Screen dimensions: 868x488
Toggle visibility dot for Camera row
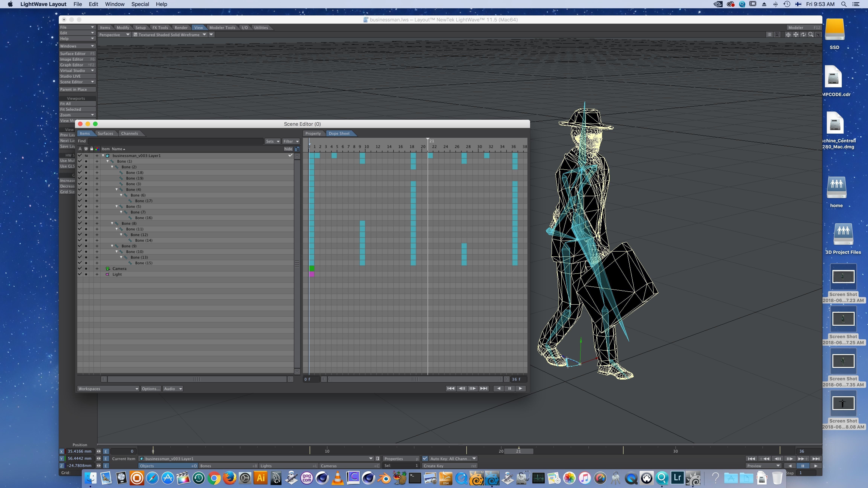pyautogui.click(x=86, y=269)
